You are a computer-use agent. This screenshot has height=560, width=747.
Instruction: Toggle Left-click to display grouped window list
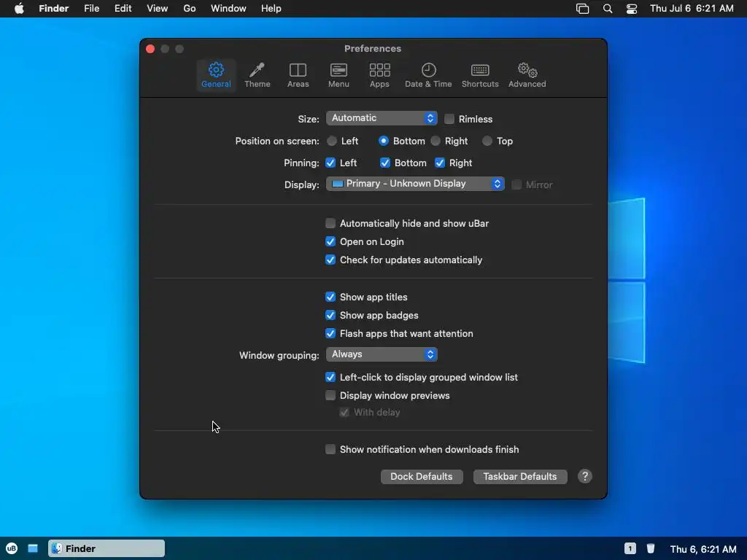[330, 377]
